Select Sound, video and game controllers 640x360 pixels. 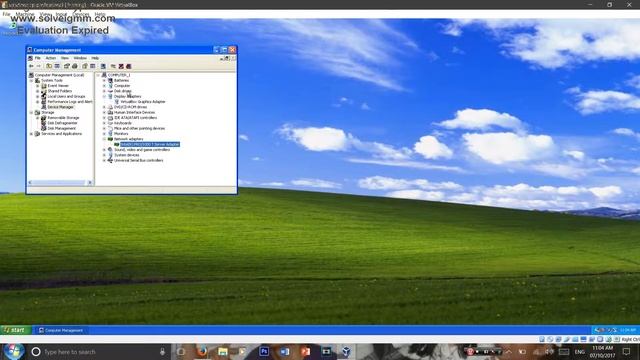pos(142,150)
